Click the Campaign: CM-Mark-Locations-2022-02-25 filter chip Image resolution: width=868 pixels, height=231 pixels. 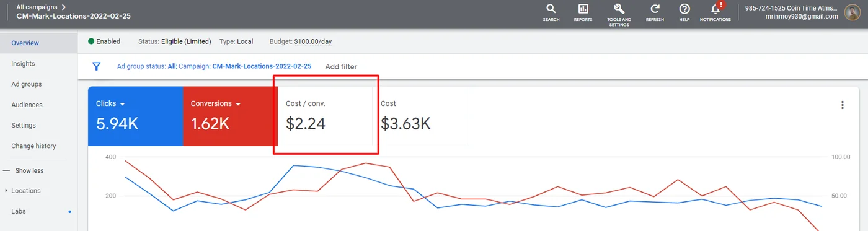click(245, 66)
